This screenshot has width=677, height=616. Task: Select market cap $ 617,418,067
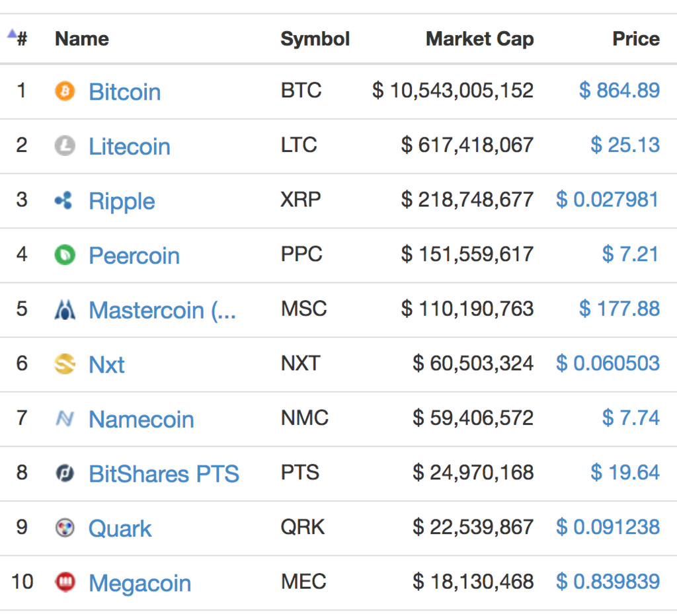click(x=467, y=145)
